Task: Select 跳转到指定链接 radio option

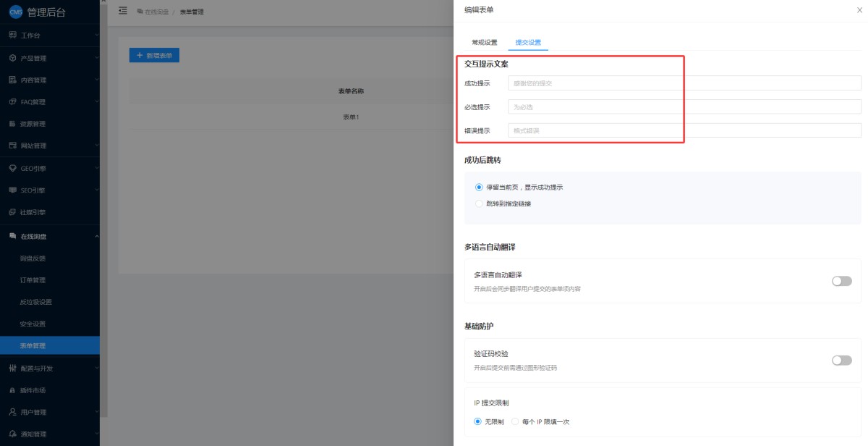Action: pos(479,203)
